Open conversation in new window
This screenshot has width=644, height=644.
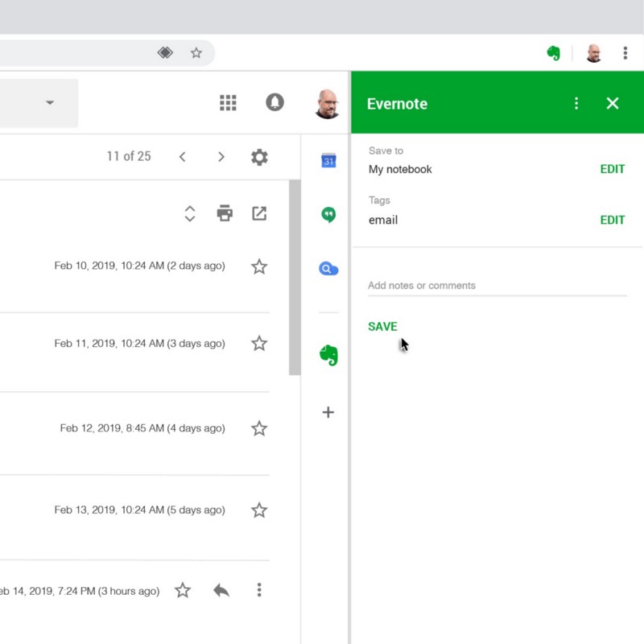pyautogui.click(x=259, y=213)
